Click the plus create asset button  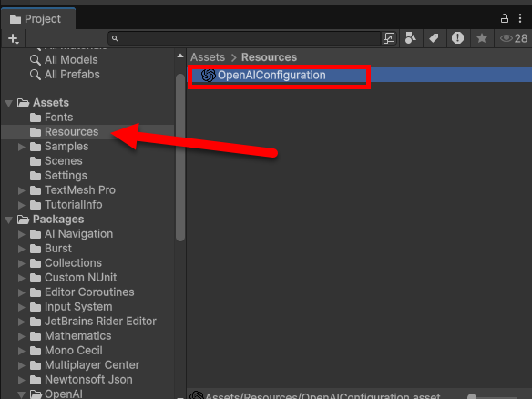14,38
